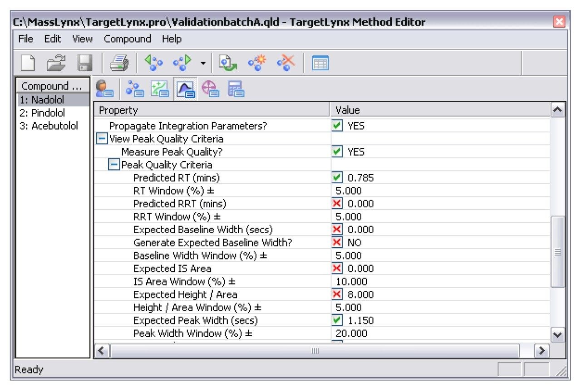581x392 pixels.
Task: Click the Delete Compound red X icon
Action: click(285, 62)
